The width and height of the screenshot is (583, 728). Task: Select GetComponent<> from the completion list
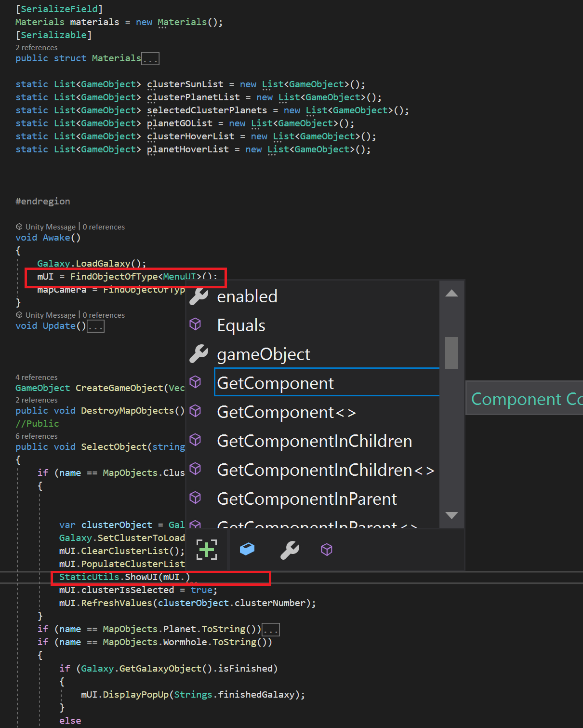[286, 412]
